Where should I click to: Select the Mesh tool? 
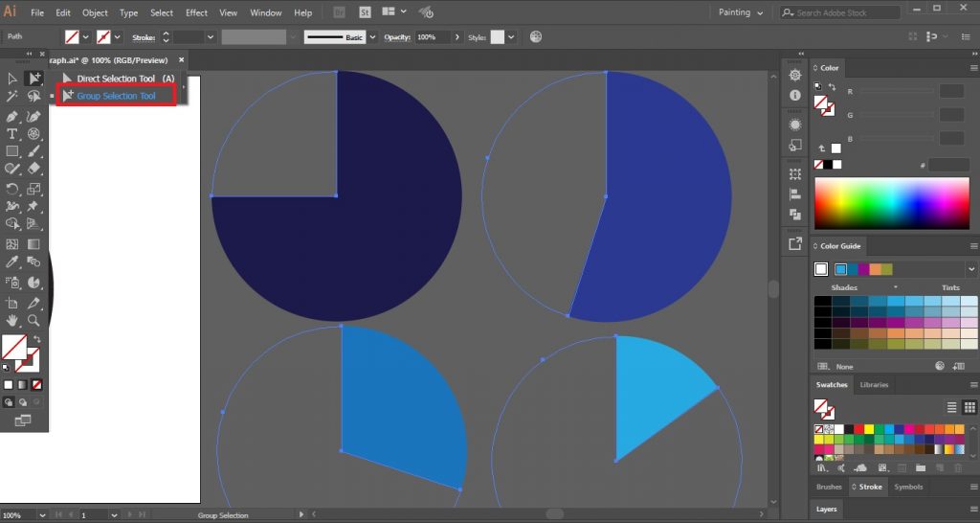tap(11, 244)
